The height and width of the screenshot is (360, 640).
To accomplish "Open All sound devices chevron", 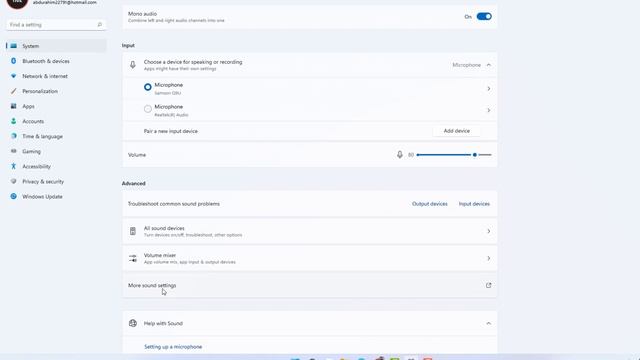I will coord(489,231).
